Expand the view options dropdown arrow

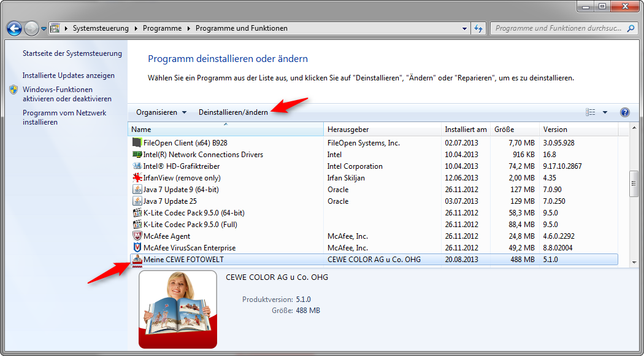point(605,112)
